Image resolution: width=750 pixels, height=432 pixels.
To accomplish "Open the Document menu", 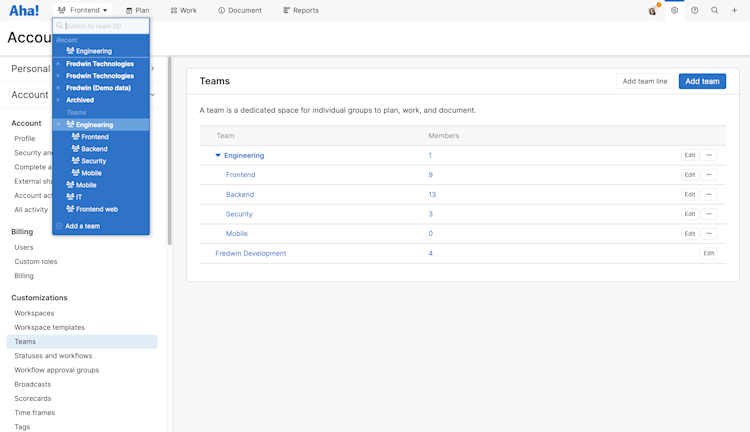I will (240, 11).
